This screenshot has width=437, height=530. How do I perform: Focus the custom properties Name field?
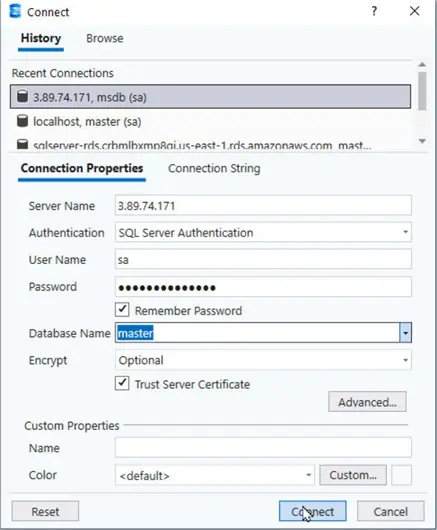[263, 447]
